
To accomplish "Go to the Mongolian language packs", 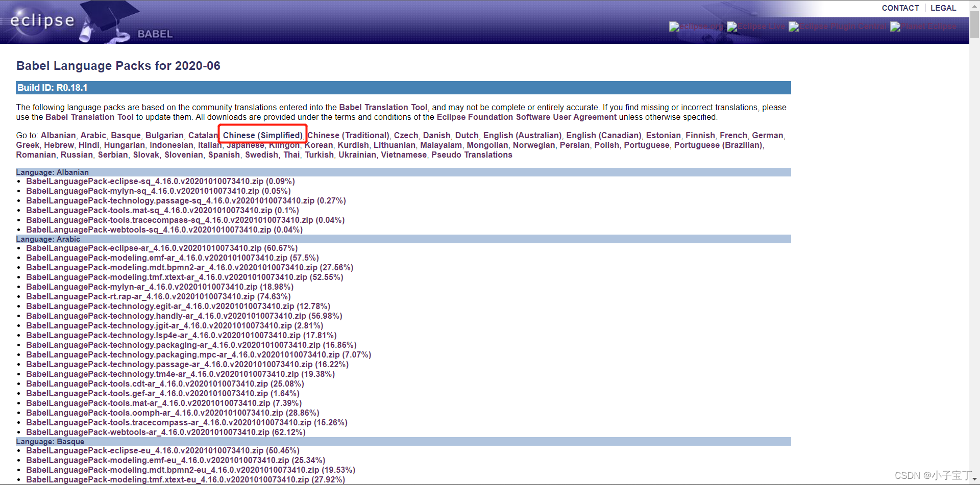I will click(x=487, y=145).
